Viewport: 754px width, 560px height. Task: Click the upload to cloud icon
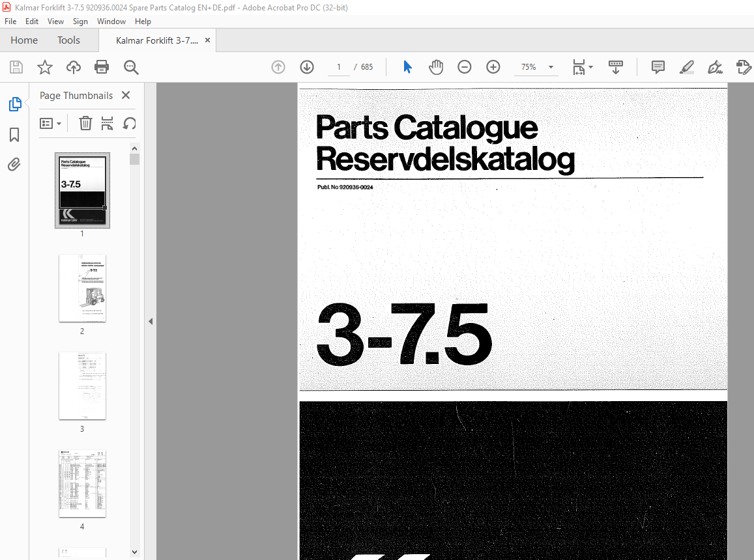tap(73, 67)
